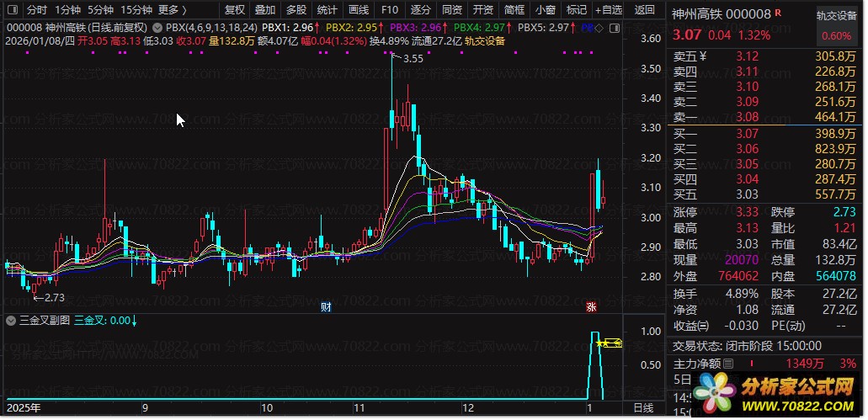This screenshot has height=420, width=868.
Task: Click the 标记 mark button
Action: click(576, 9)
